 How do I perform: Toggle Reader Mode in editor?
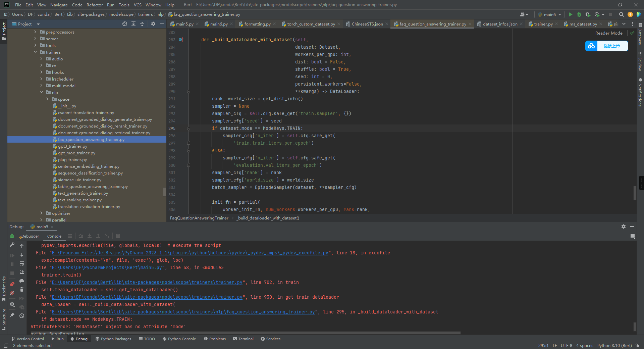608,33
